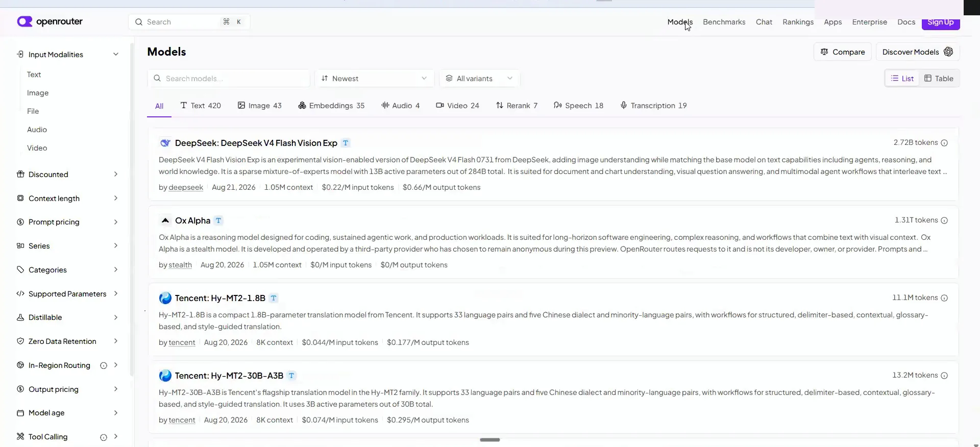The image size is (980, 447).
Task: Expand the Discounted filter section
Action: (x=68, y=175)
